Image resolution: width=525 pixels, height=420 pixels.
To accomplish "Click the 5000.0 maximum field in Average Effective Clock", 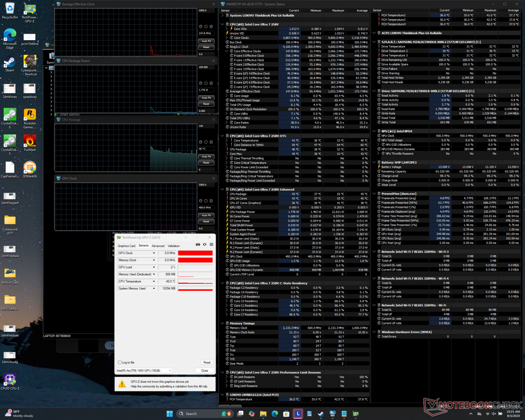I will [x=206, y=10].
